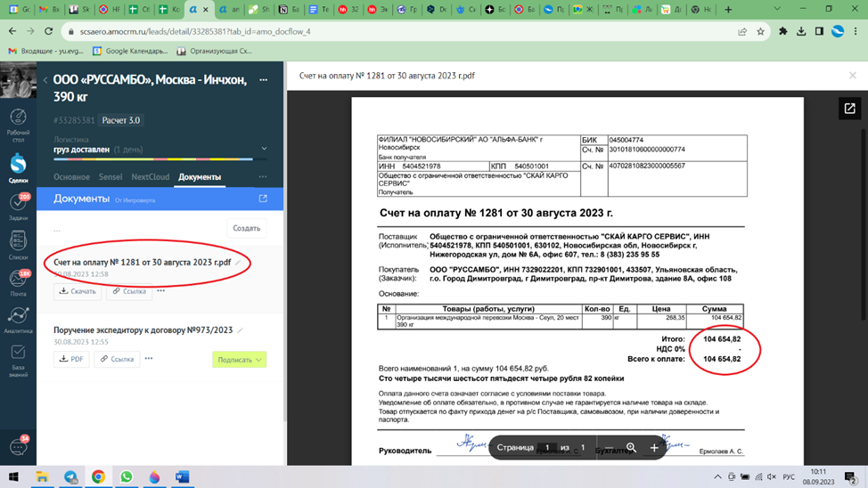This screenshot has height=488, width=868.
Task: Open Аналитика in the left sidebar
Action: [x=18, y=320]
